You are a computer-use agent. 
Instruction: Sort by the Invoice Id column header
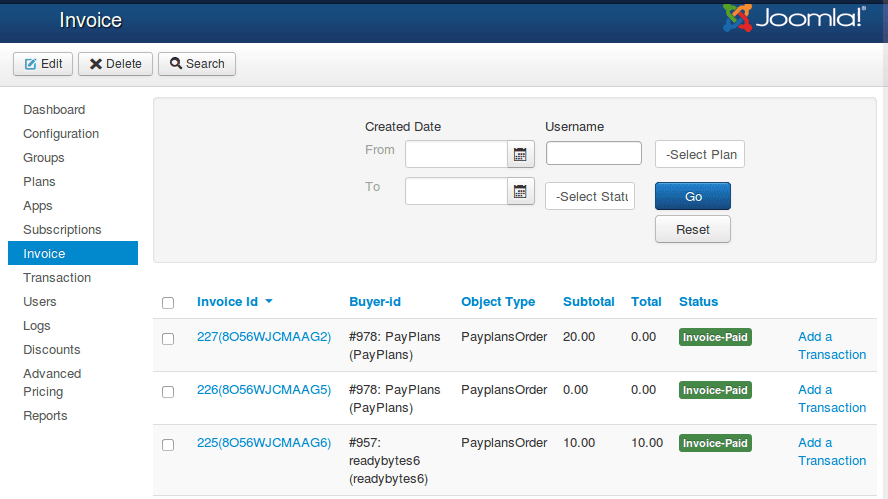228,302
